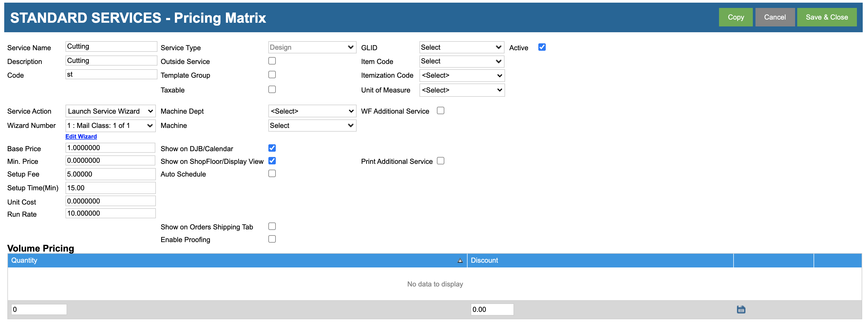This screenshot has width=868, height=324.
Task: Click the save disk icon in Volume Pricing
Action: coord(741,309)
